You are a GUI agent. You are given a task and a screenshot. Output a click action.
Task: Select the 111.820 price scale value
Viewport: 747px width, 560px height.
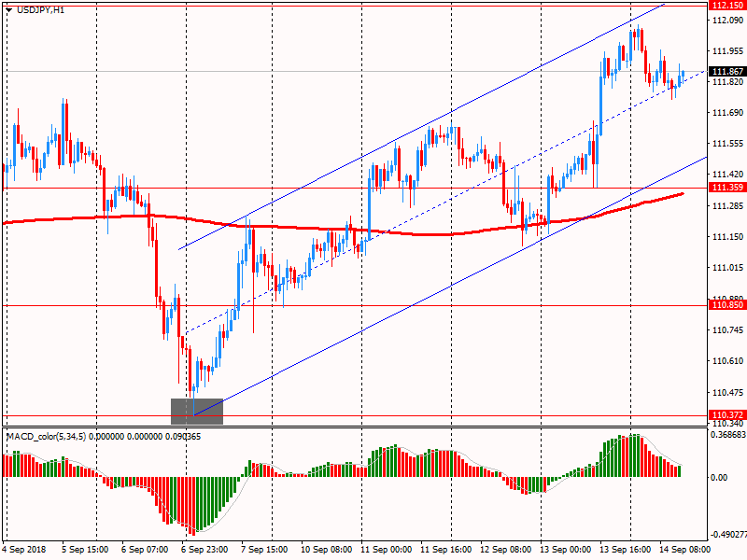click(x=727, y=82)
